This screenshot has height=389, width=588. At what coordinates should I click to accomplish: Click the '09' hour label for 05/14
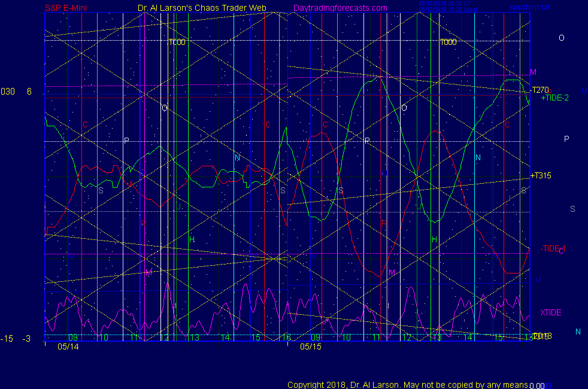(73, 338)
